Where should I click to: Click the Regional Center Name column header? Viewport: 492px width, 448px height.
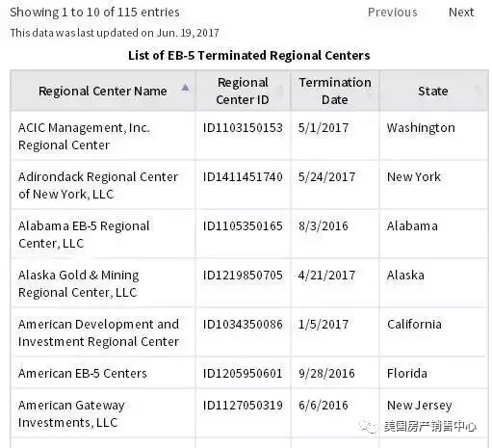tap(103, 91)
